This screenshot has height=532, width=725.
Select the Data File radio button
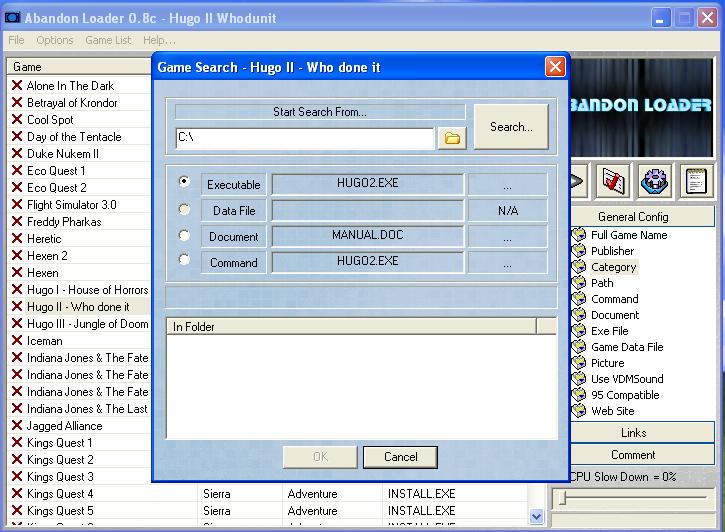(x=184, y=209)
